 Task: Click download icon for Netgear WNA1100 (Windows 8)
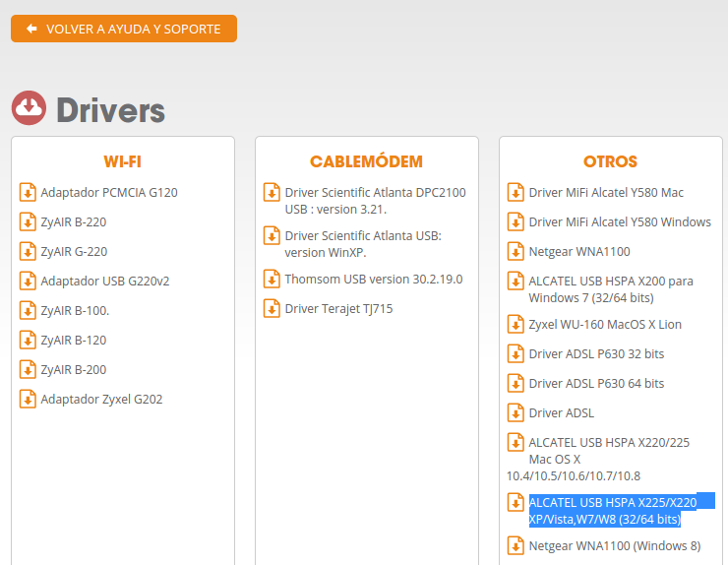[x=516, y=546]
